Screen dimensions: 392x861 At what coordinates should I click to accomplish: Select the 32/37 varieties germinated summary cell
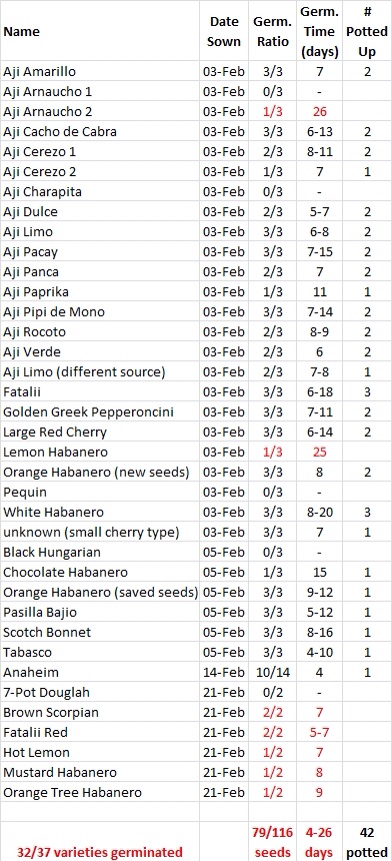(99, 841)
